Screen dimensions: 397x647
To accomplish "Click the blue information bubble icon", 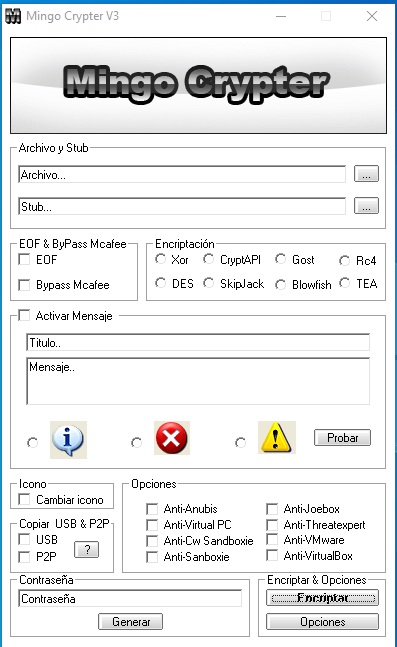I will coord(68,440).
